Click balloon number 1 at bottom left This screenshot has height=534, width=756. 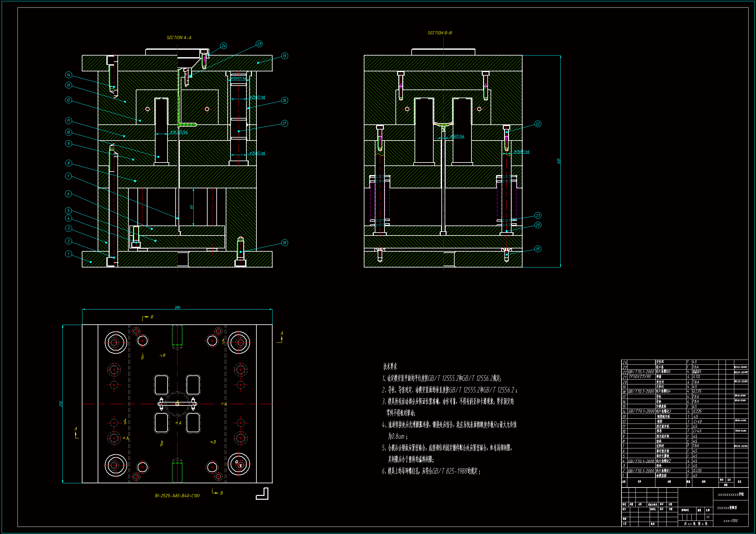tap(69, 254)
